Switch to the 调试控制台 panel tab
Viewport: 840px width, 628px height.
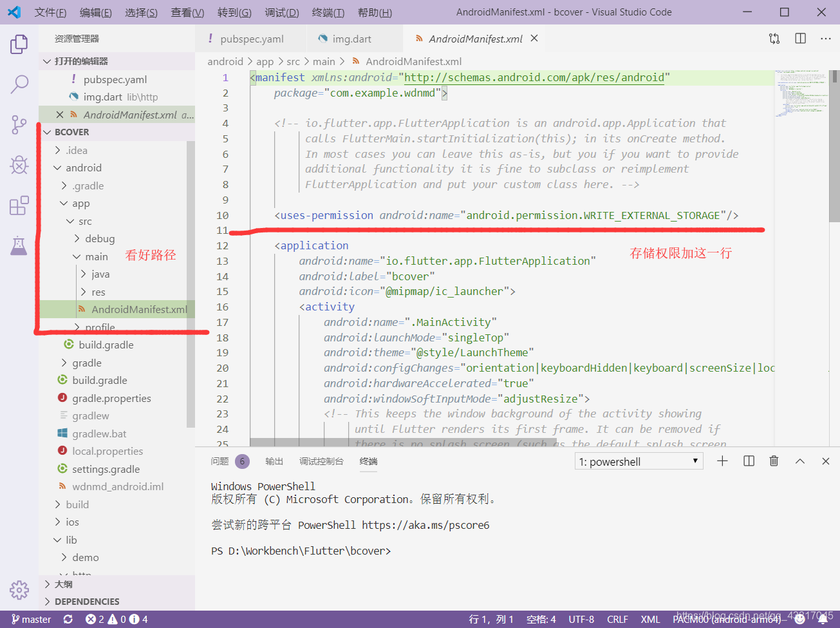click(321, 461)
